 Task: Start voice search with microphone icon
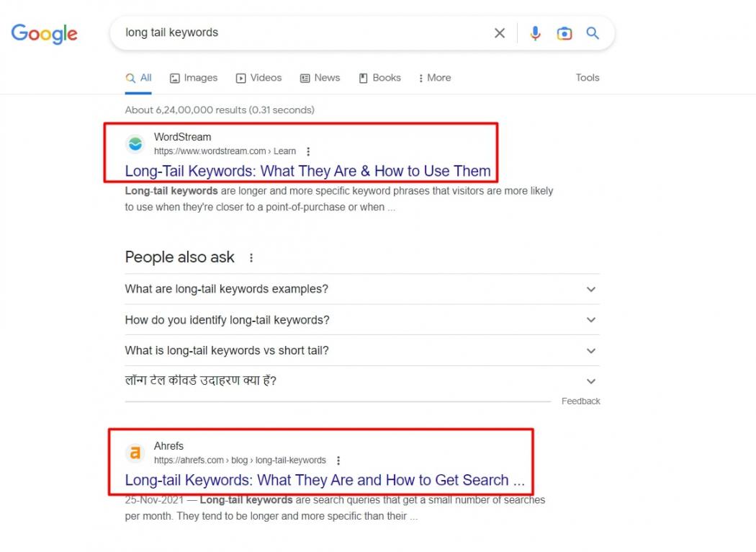(535, 33)
